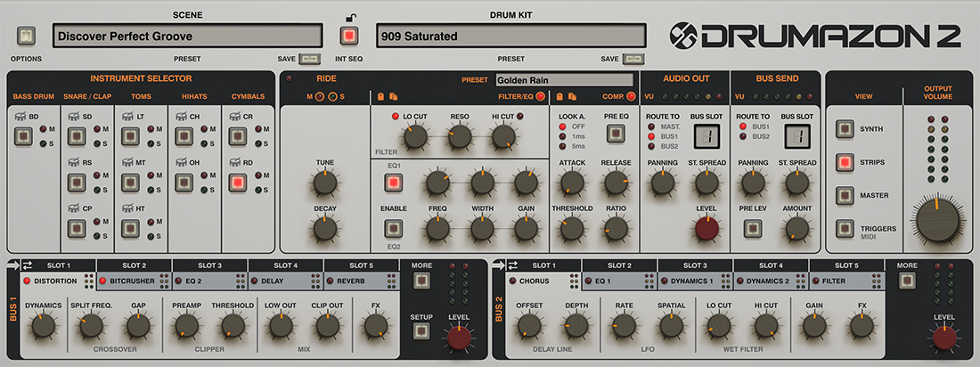Click the Bus 1 side arrow icon
This screenshot has width=980, height=367.
coord(13,265)
